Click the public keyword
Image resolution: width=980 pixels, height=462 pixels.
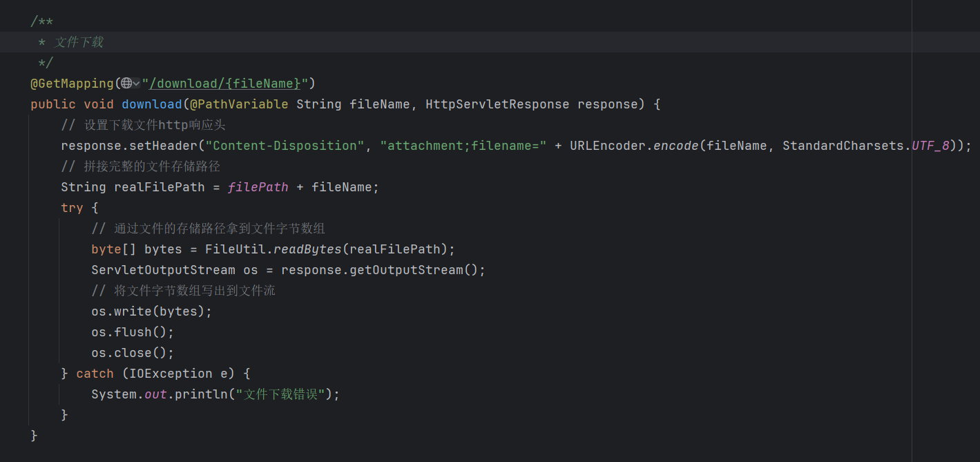[x=53, y=104]
